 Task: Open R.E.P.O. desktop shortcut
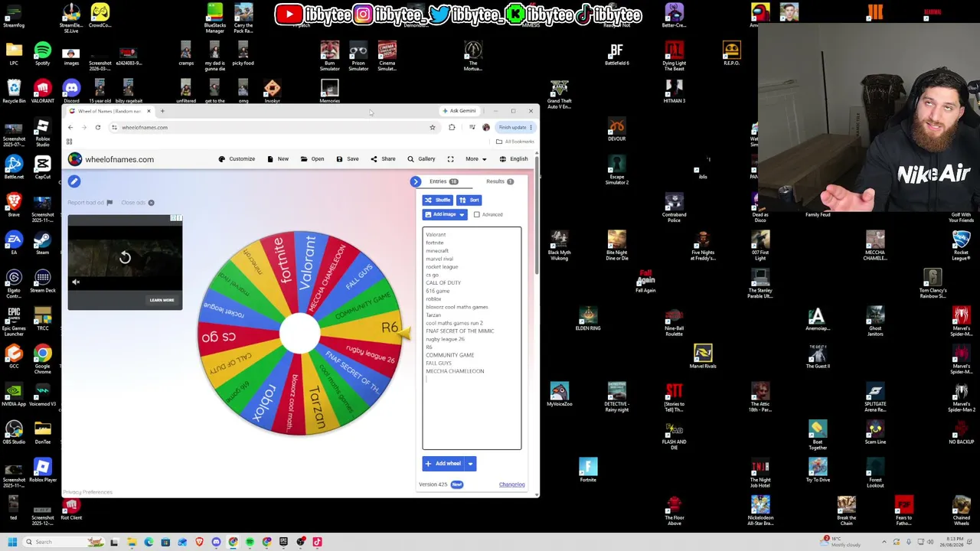(731, 54)
